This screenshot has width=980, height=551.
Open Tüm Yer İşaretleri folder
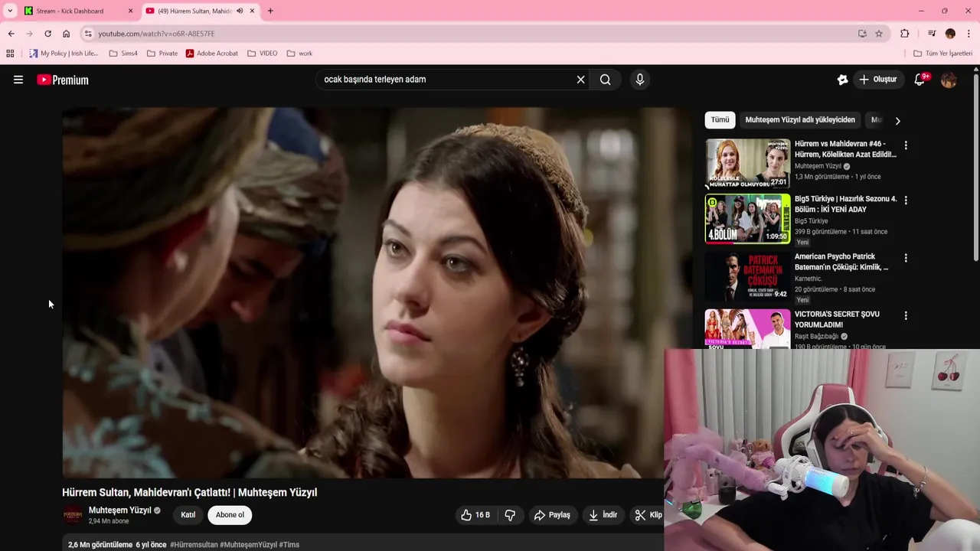point(942,54)
